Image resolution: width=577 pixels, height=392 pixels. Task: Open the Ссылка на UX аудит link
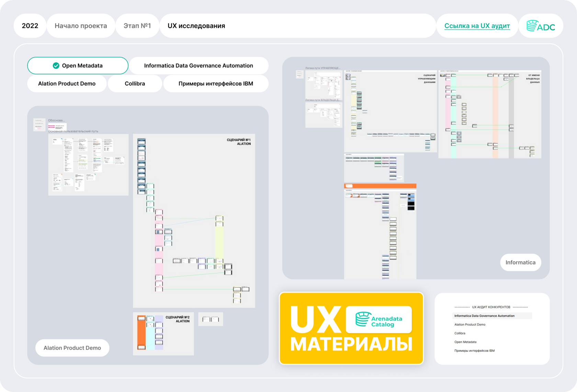(x=477, y=26)
